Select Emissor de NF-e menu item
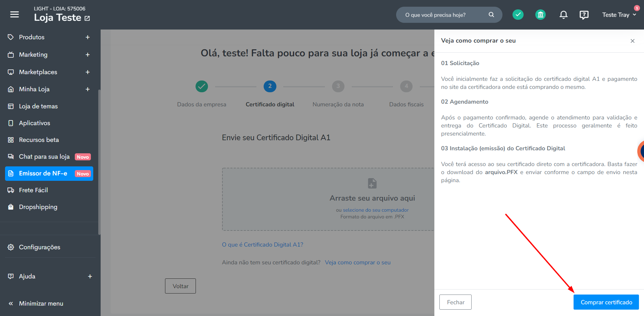Screen dimensions: 644x316 pyautogui.click(x=49, y=173)
